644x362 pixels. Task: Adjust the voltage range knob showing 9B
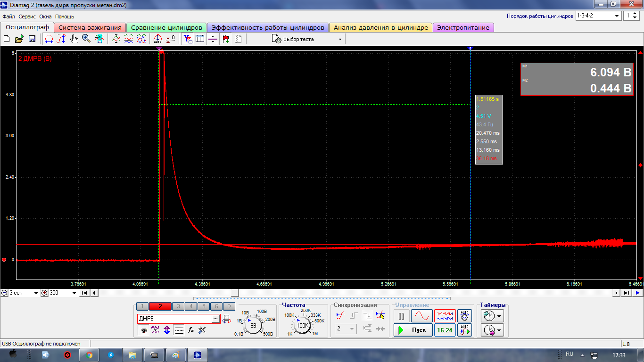(254, 325)
